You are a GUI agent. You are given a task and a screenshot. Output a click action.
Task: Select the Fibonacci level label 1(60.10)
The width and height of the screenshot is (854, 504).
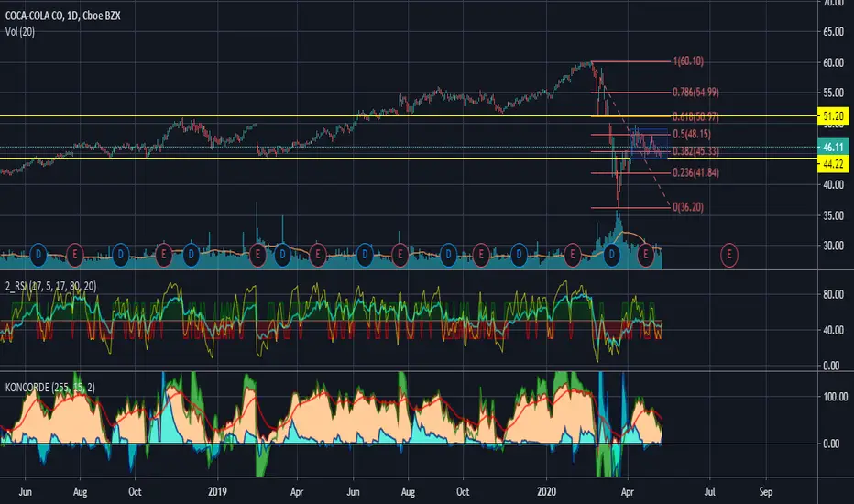tap(688, 61)
